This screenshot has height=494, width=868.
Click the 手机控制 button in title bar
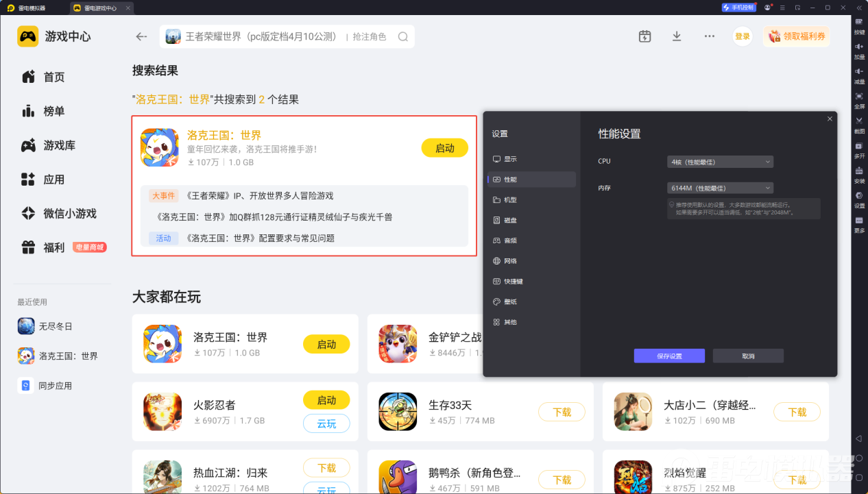pos(739,8)
